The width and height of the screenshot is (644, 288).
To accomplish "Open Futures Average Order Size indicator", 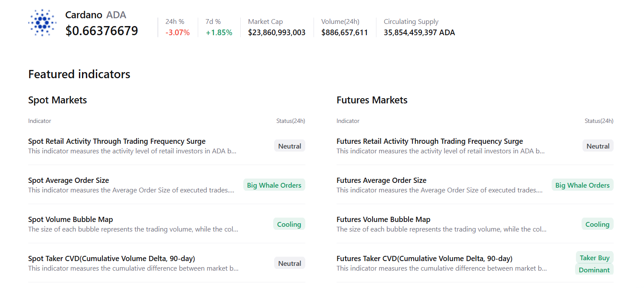I will (381, 180).
